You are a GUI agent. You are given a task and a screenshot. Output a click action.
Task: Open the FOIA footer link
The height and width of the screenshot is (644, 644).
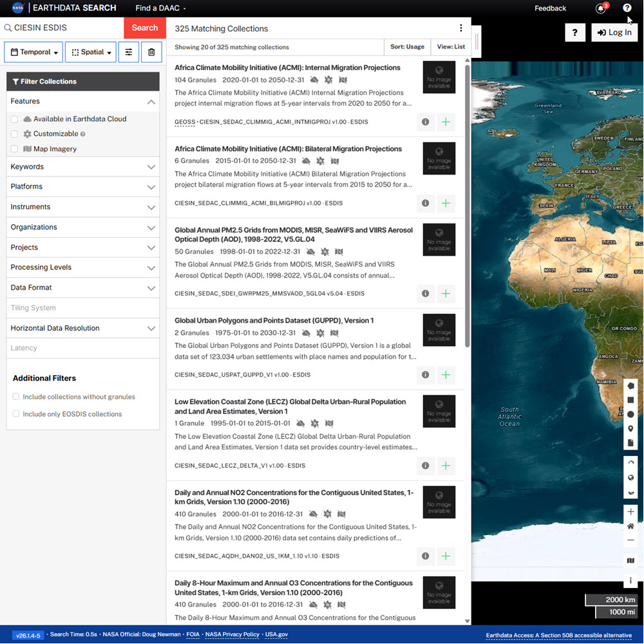coord(193,634)
